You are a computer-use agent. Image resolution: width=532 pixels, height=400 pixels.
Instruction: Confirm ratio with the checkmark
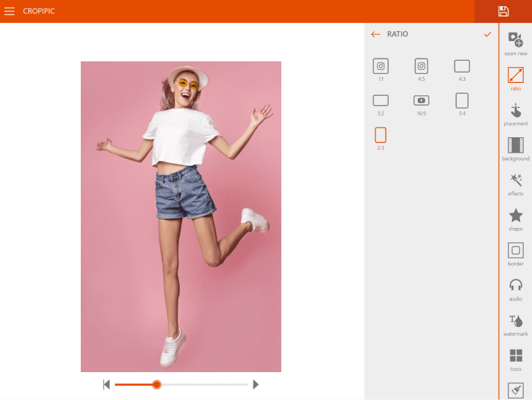pos(487,34)
